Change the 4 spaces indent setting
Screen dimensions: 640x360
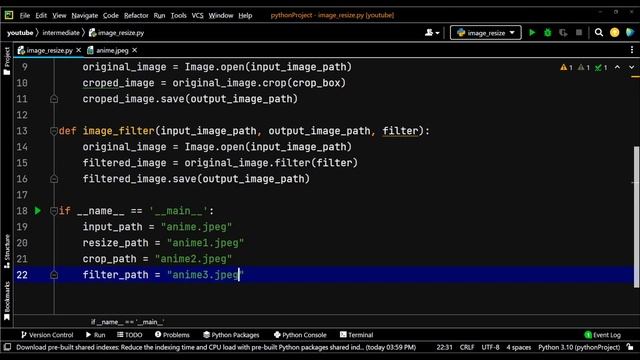click(519, 347)
